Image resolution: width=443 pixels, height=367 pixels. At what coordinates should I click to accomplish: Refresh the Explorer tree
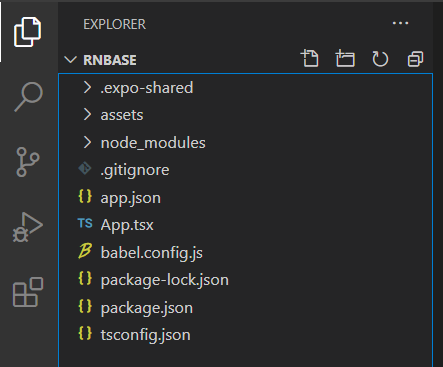[380, 59]
